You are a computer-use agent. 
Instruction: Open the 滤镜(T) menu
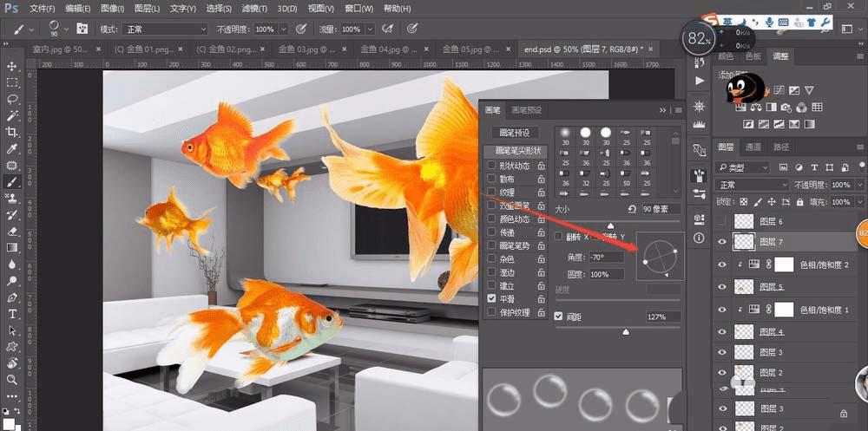coord(254,9)
